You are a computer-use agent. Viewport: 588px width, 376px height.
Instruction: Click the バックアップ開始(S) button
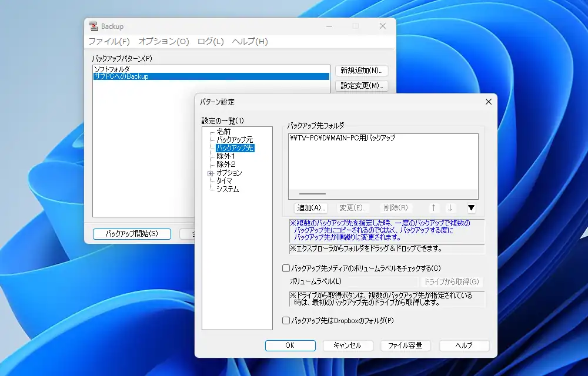[132, 234]
